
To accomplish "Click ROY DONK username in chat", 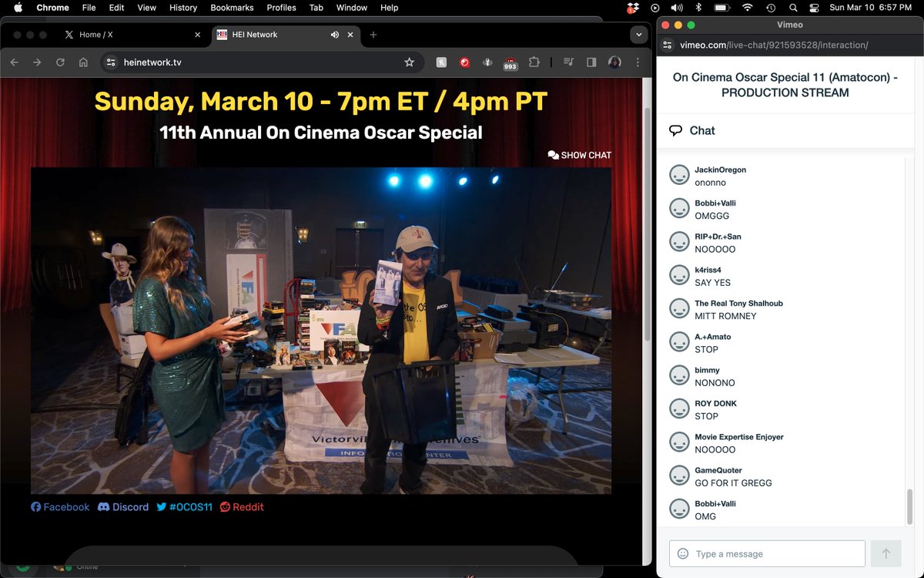I will [x=715, y=404].
